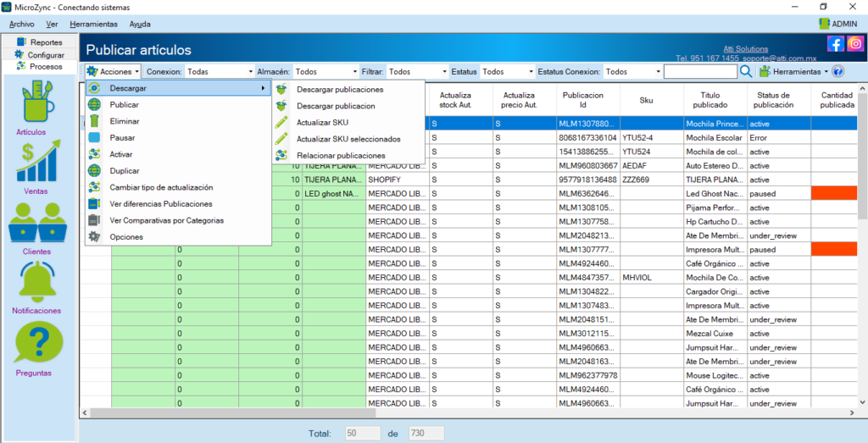The width and height of the screenshot is (868, 443).
Task: Click the Opciones gear icon in menu
Action: (x=95, y=236)
